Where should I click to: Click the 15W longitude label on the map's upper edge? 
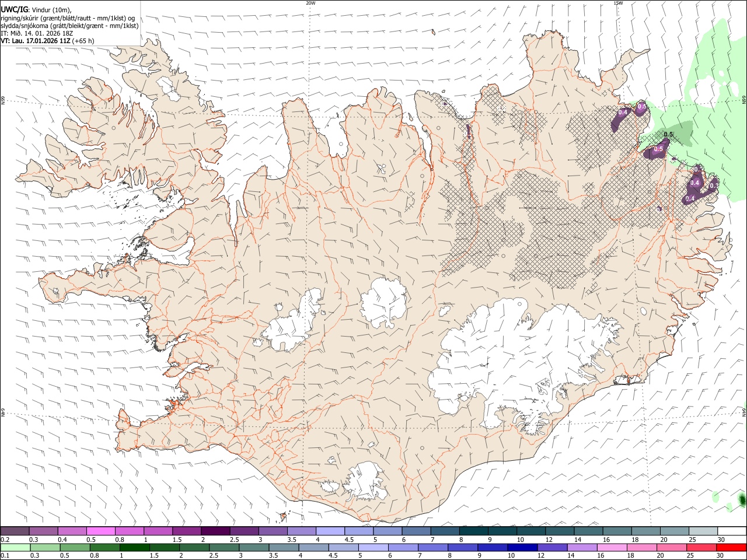[x=617, y=3]
